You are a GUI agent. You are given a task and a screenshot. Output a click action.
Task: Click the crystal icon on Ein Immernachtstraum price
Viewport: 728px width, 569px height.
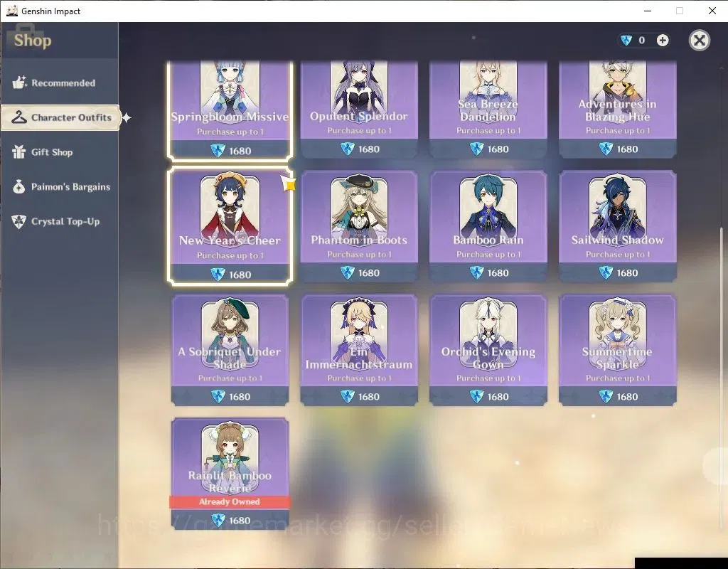point(347,397)
